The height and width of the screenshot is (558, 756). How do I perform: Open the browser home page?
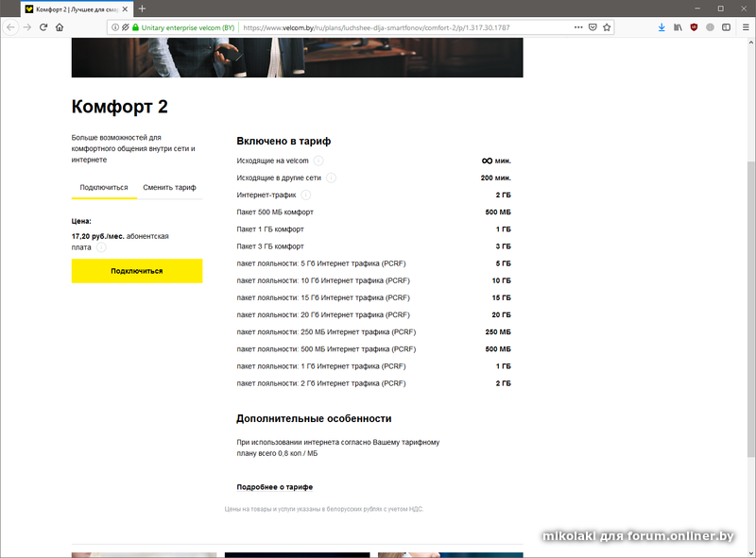click(60, 27)
